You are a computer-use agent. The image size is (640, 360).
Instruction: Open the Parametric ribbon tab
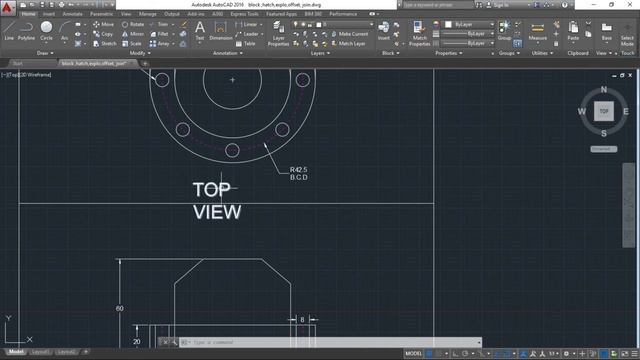click(x=101, y=14)
